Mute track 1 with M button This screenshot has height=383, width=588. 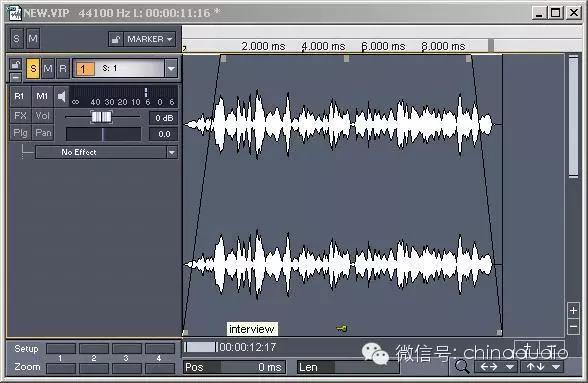coord(48,69)
